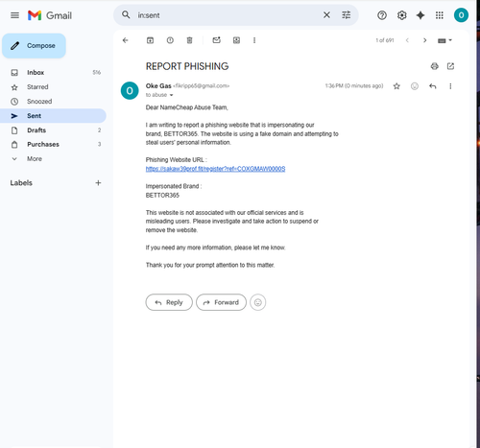Open the message More dots menu

click(x=450, y=86)
